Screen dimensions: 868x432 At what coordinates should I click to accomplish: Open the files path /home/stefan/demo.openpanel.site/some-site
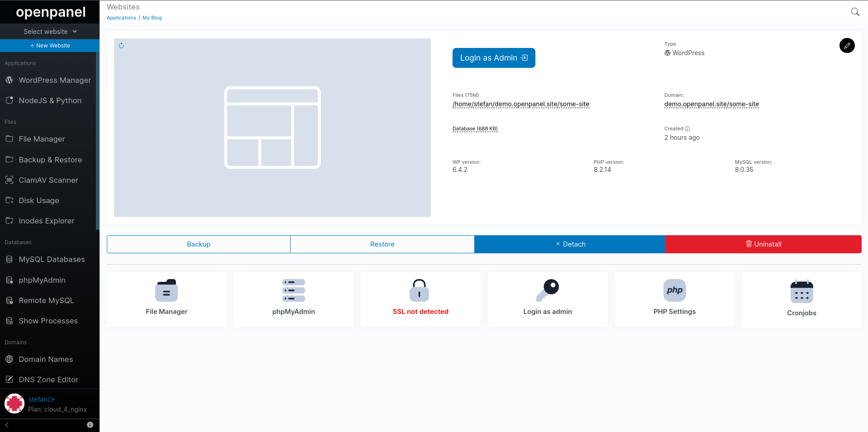pos(521,104)
